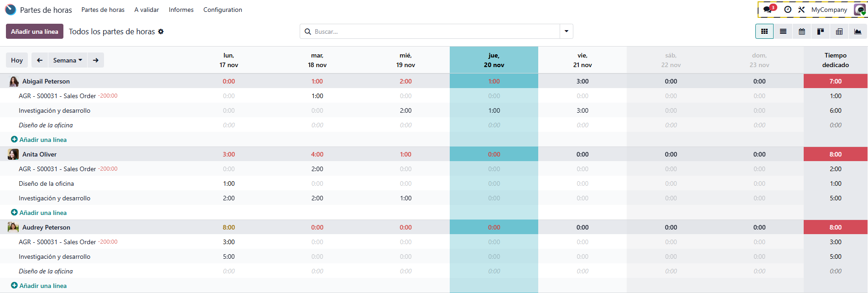The width and height of the screenshot is (868, 293).
Task: Jump to today with the Hoy button
Action: click(17, 60)
